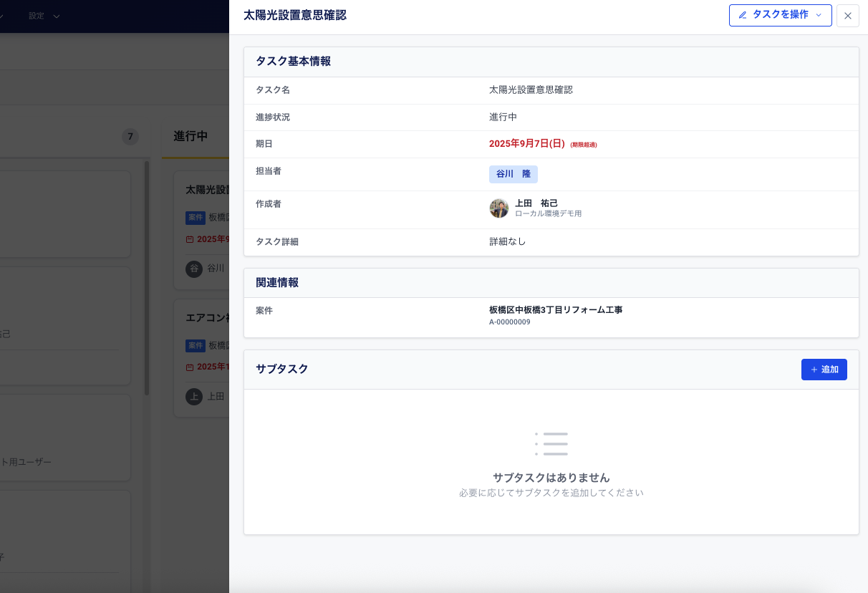This screenshot has width=868, height=593.
Task: Click the pencil icon in タスクを操作 button
Action: click(743, 15)
